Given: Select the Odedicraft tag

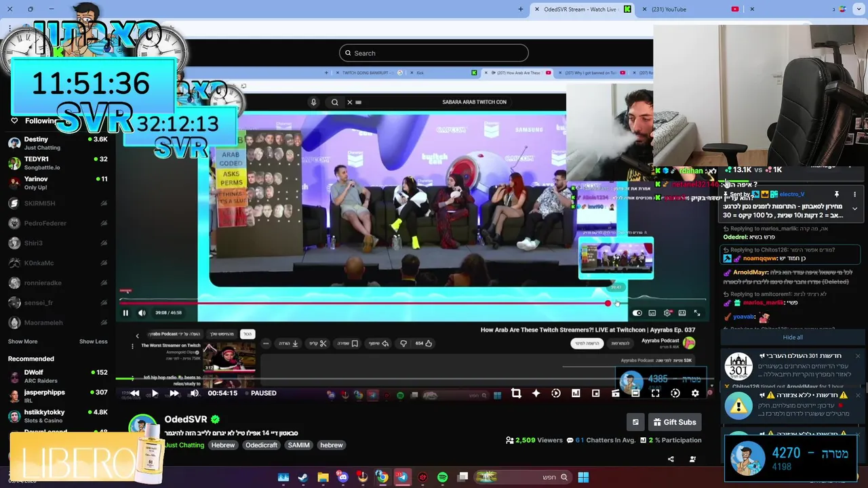Looking at the screenshot, I should [x=261, y=445].
